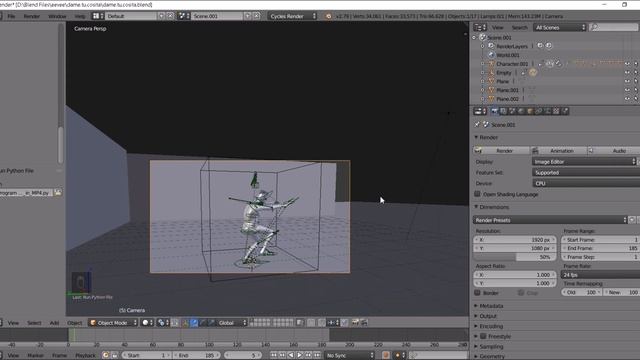This screenshot has width=640, height=360.
Task: Click the auto keyframe record button
Action: click(386, 356)
